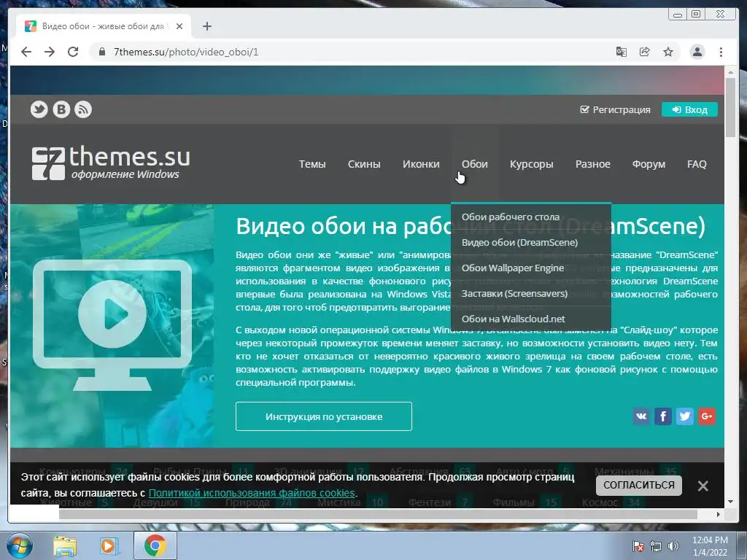The image size is (747, 560).
Task: Open the RSS feed icon in the header
Action: 83,109
